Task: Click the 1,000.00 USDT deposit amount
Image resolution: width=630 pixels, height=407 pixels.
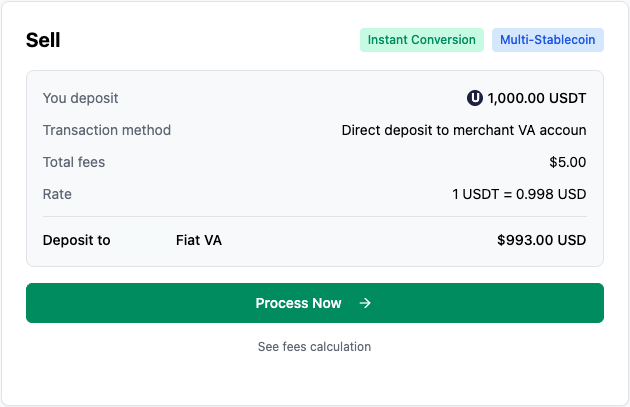Action: tap(537, 98)
